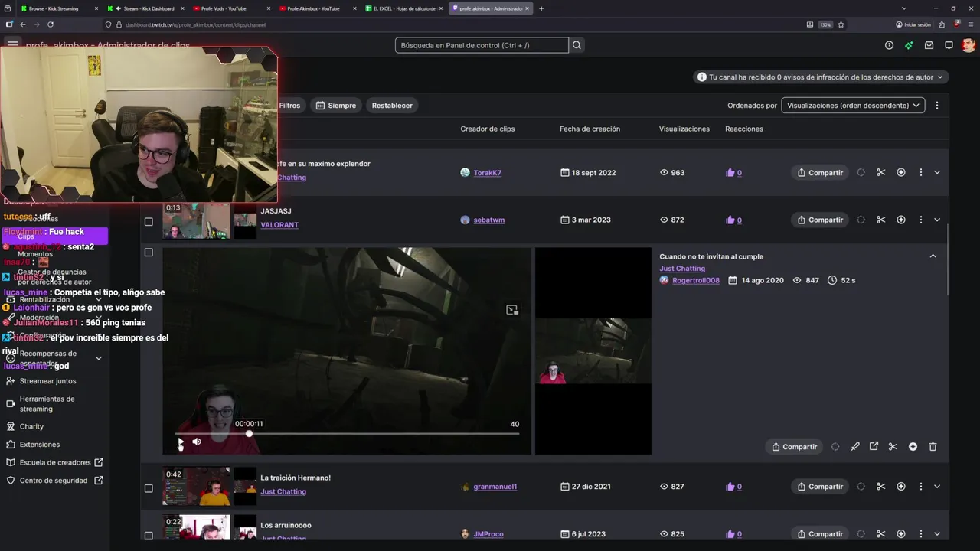Open Centro de seguridad link
Viewport: 980px width, 551px height.
54,481
